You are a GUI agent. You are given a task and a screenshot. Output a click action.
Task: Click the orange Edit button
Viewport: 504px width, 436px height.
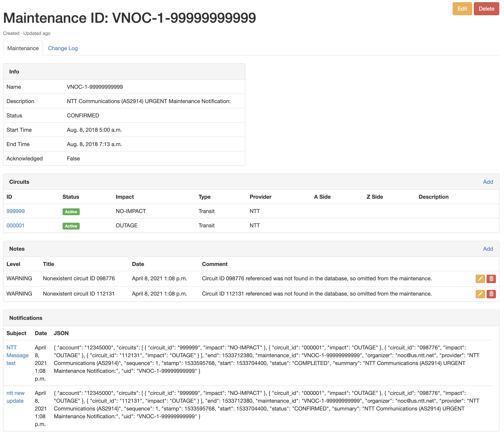[462, 9]
